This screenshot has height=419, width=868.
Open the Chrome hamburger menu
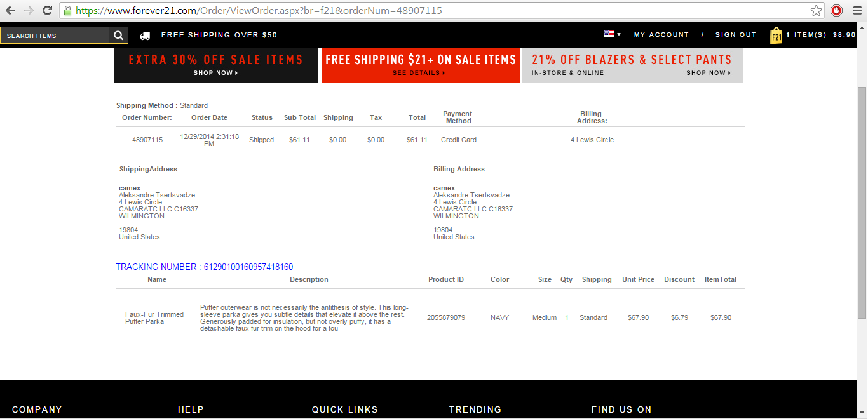856,11
